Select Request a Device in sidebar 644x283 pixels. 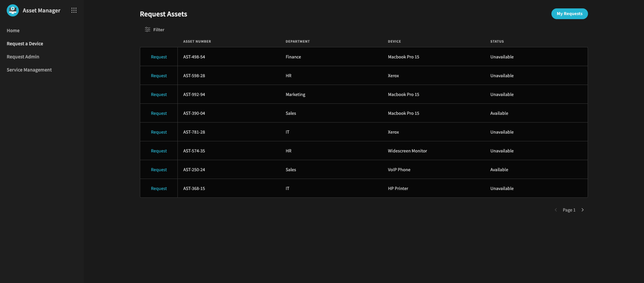(25, 44)
